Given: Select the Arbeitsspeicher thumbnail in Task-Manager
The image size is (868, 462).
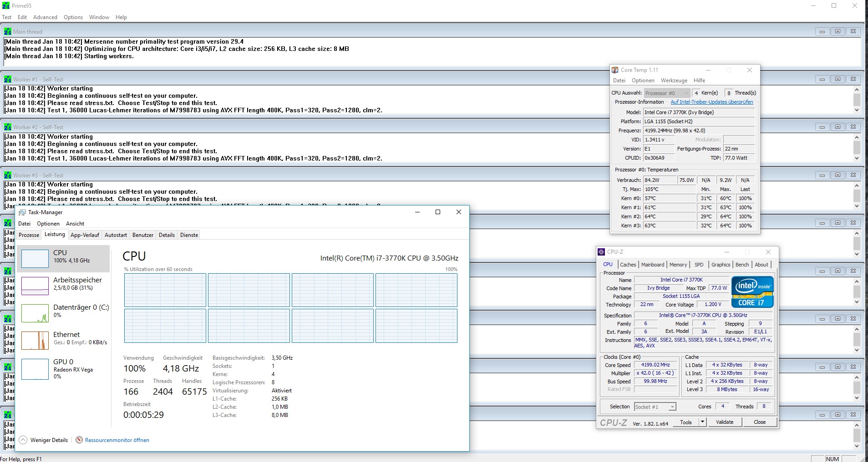Looking at the screenshot, I should click(x=35, y=286).
